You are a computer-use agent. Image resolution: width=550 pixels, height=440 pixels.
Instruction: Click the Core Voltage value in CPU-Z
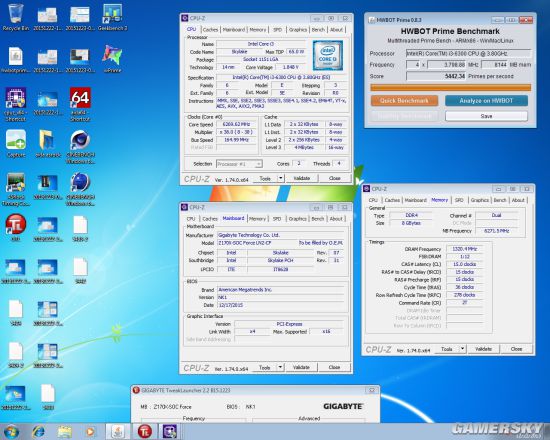tap(290, 67)
